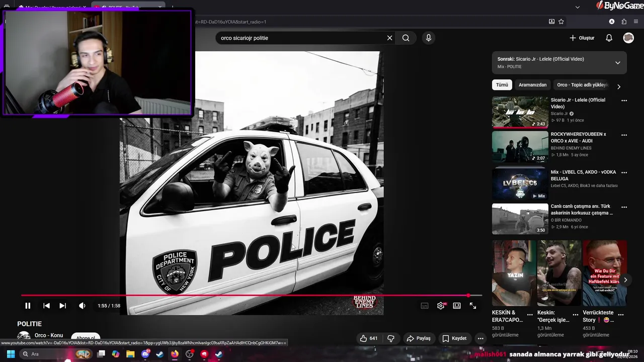The image size is (644, 362).
Task: Bookmark the page with the star icon
Action: pos(561,22)
